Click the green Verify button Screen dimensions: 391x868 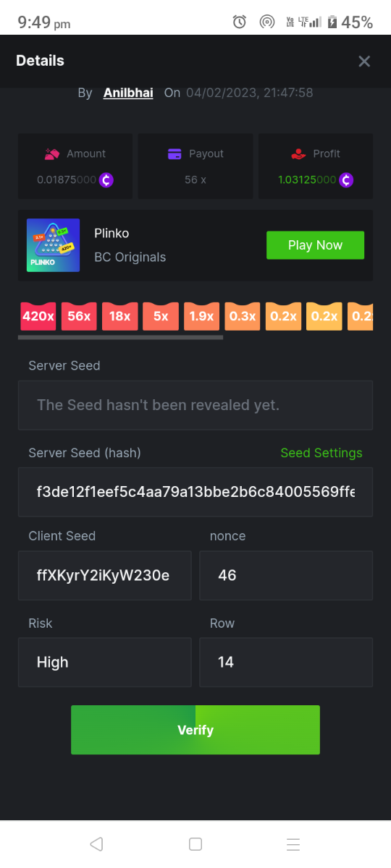(195, 730)
